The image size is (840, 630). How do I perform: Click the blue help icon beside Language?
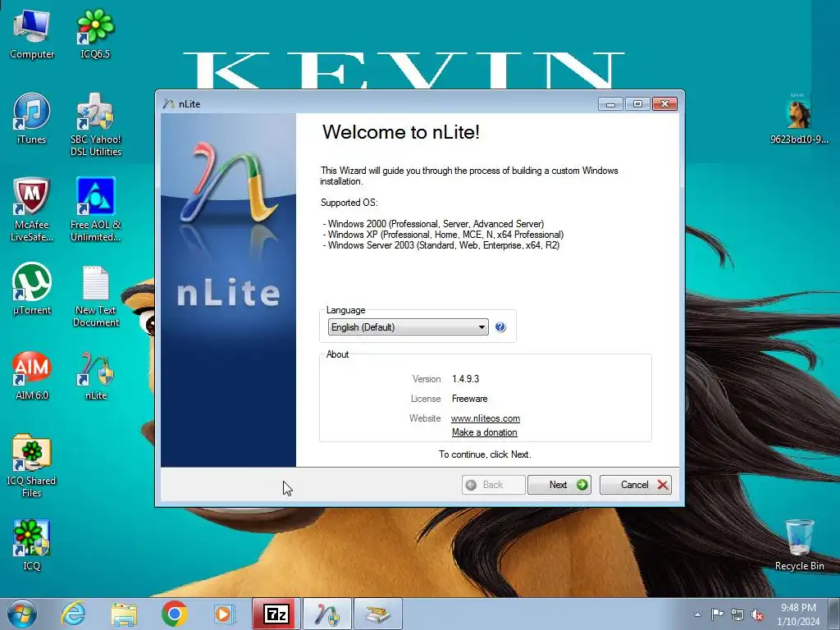click(x=500, y=326)
